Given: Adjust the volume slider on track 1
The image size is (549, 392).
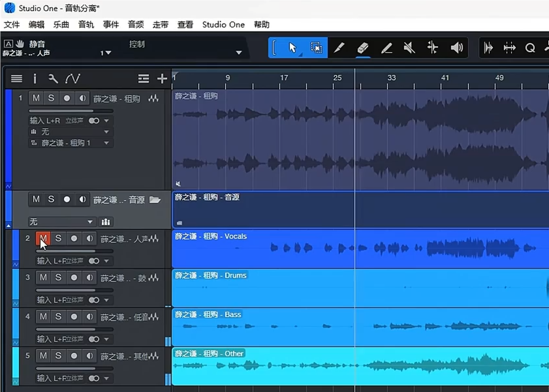Looking at the screenshot, I should tap(71, 111).
